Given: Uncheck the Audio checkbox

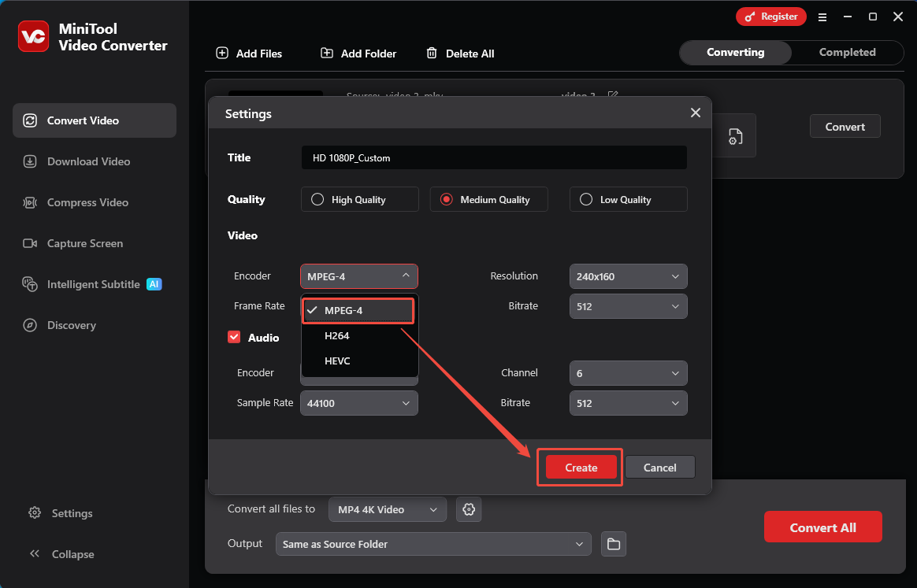Looking at the screenshot, I should (234, 336).
